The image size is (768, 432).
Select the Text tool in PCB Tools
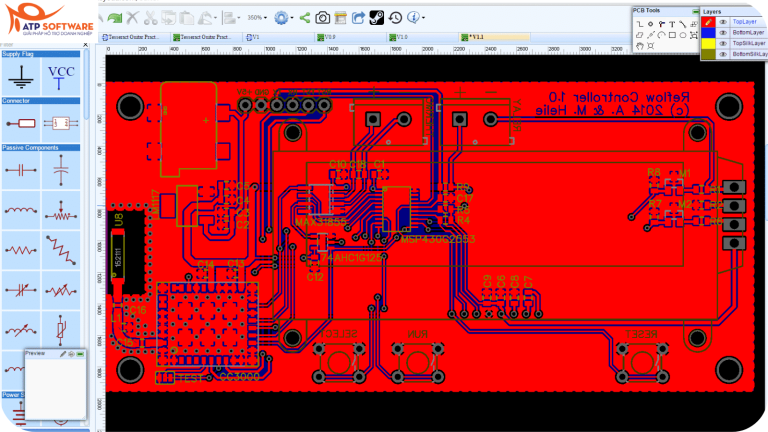coord(672,24)
